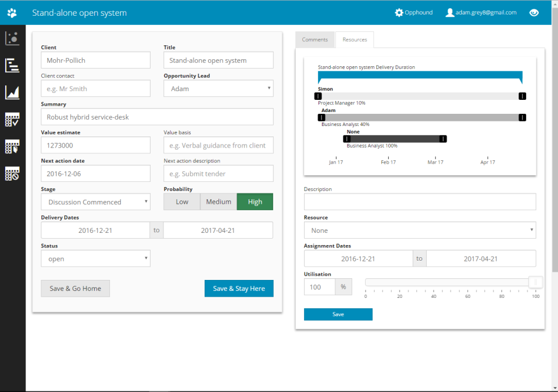The image size is (558, 392).
Task: Open the Stage dropdown
Action: 96,202
